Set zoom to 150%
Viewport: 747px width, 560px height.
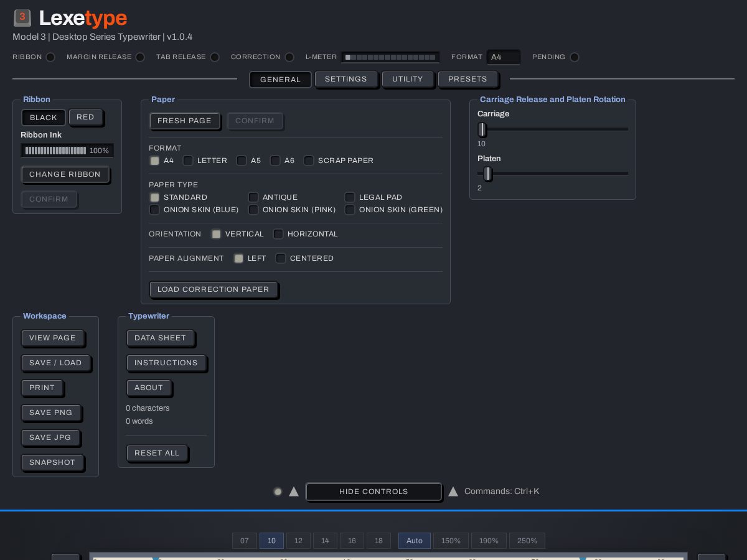451,541
